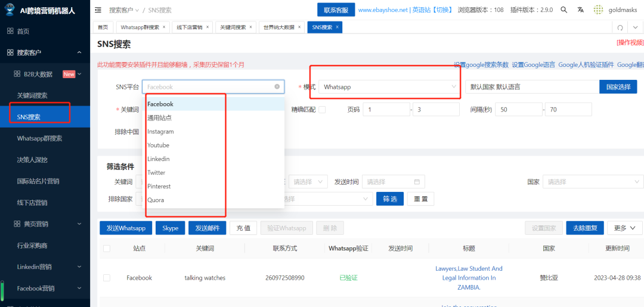Select Linkedin in platform list

click(x=213, y=159)
